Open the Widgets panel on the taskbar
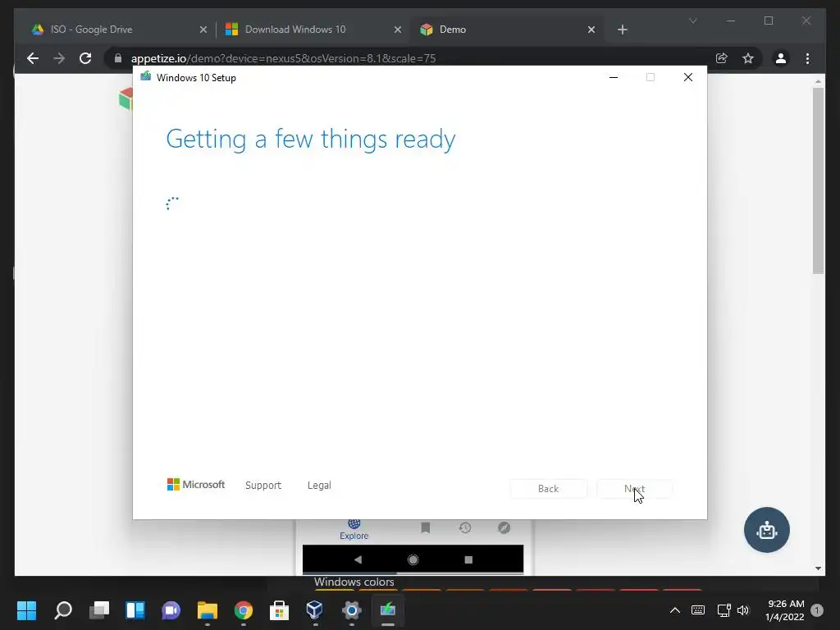This screenshot has height=630, width=840. (135, 610)
